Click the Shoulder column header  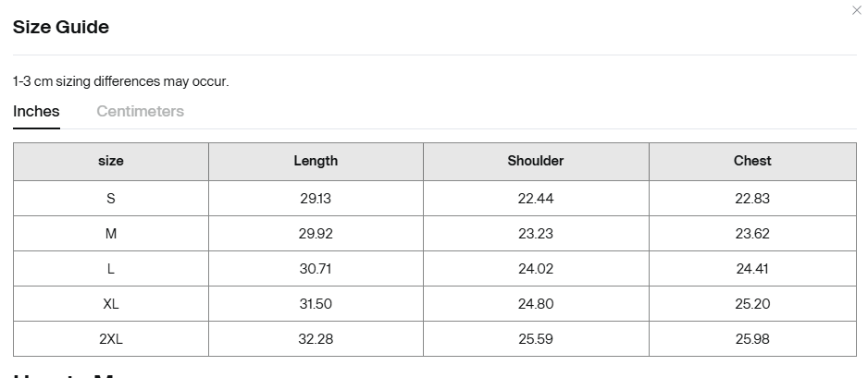point(535,162)
